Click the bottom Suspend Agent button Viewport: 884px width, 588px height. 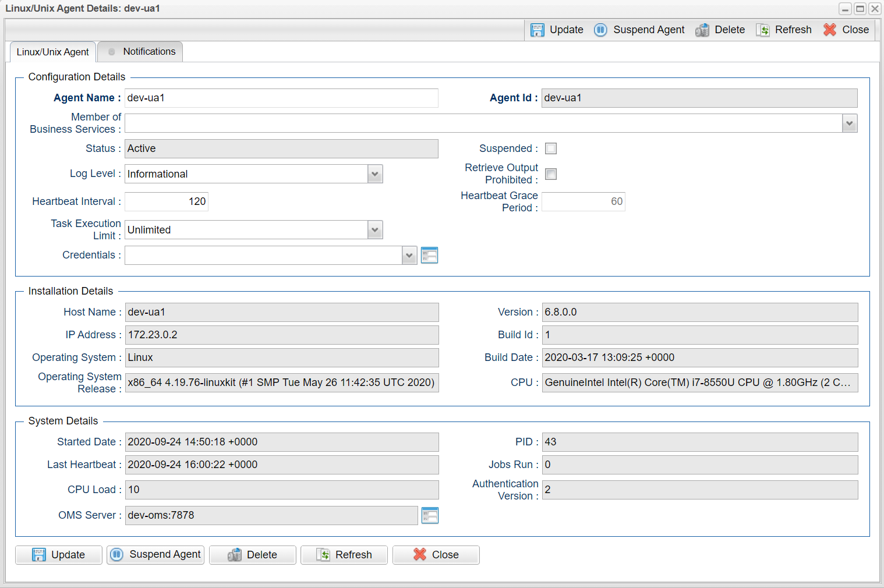tap(155, 555)
